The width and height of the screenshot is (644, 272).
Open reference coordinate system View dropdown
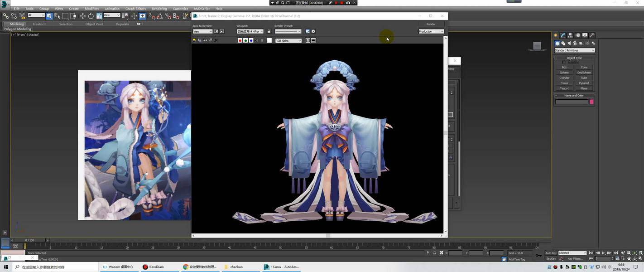[x=112, y=15]
